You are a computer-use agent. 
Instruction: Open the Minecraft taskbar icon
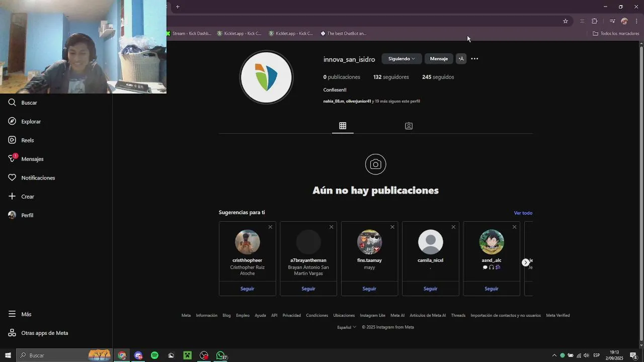(187, 355)
